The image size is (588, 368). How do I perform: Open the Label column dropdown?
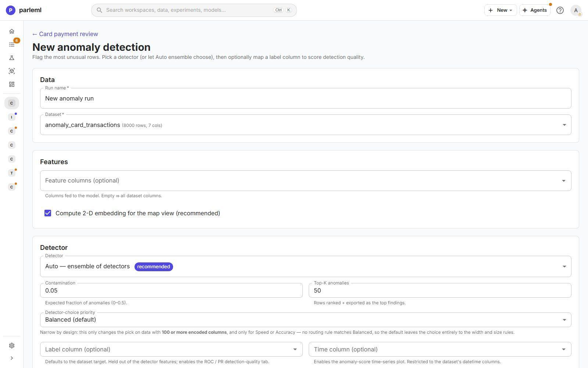(x=171, y=349)
